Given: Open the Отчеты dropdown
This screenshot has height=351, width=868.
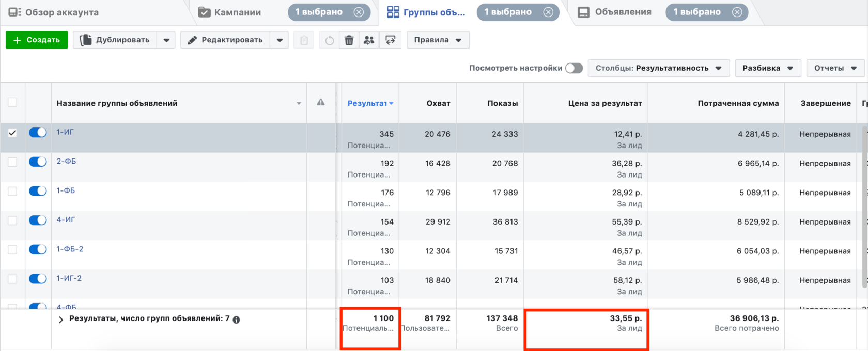Looking at the screenshot, I should coord(835,68).
